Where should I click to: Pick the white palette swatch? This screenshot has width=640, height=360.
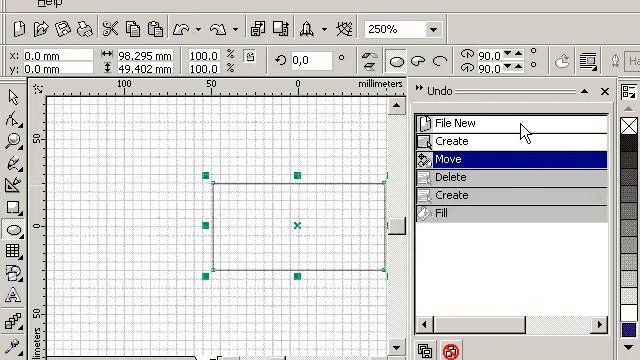(629, 313)
